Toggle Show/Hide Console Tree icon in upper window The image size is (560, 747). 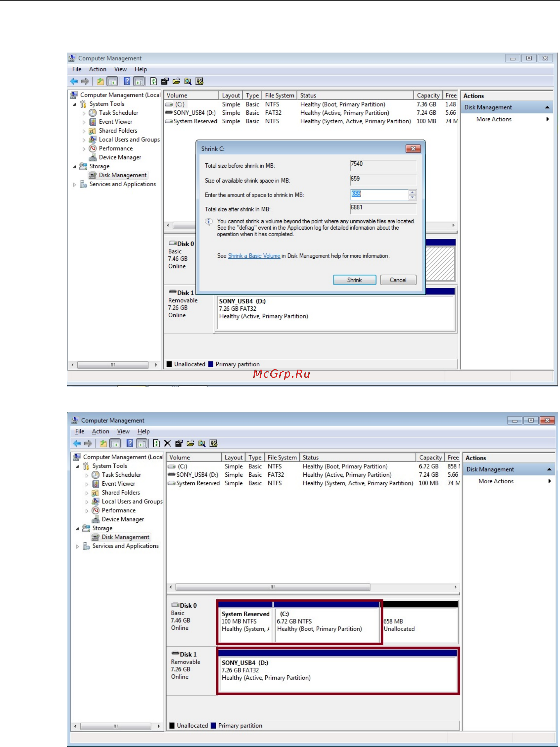click(x=112, y=81)
